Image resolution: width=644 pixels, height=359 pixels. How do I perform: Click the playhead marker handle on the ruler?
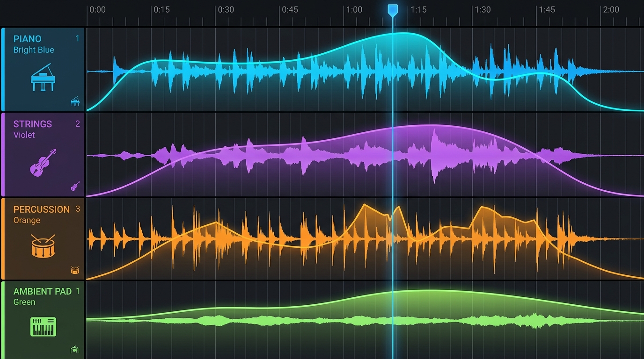tap(393, 10)
